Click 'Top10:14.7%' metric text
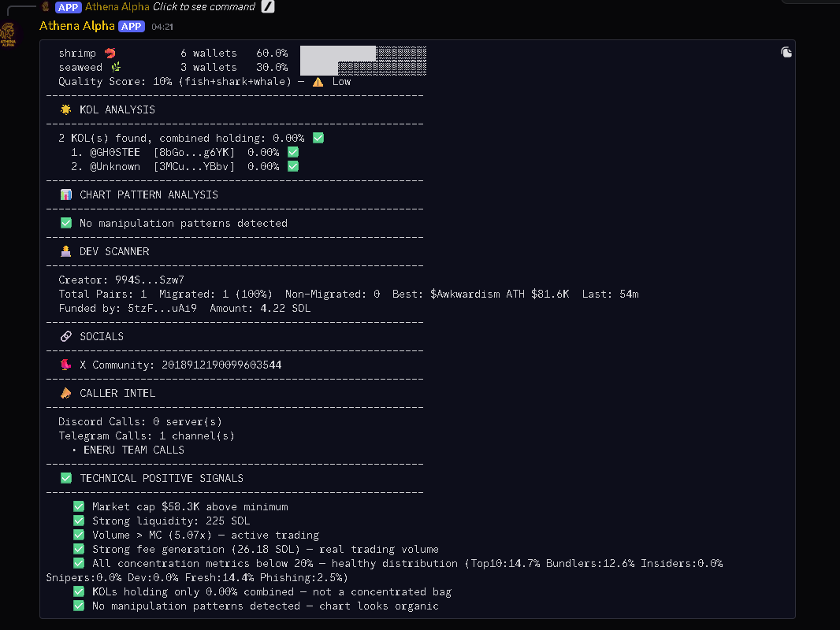Image resolution: width=840 pixels, height=630 pixels. (x=505, y=563)
